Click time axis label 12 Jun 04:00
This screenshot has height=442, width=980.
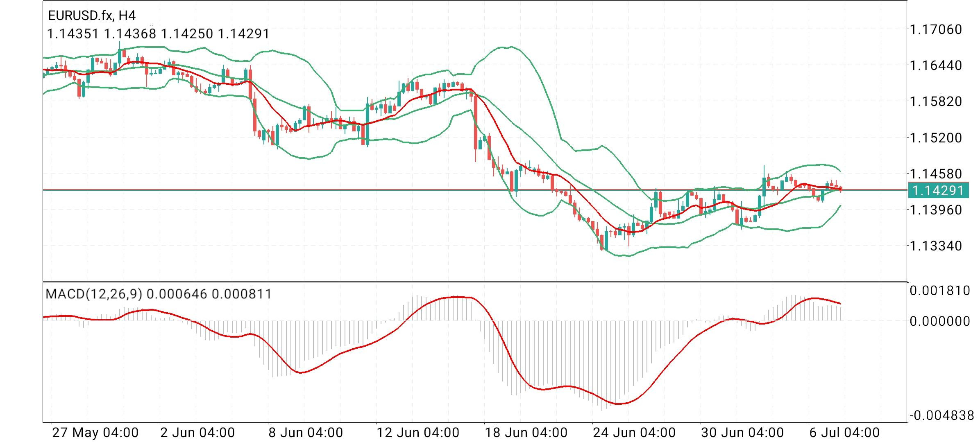[418, 433]
